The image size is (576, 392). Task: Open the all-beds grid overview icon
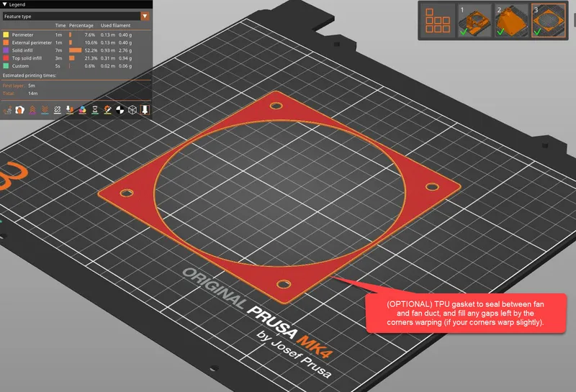click(x=437, y=21)
